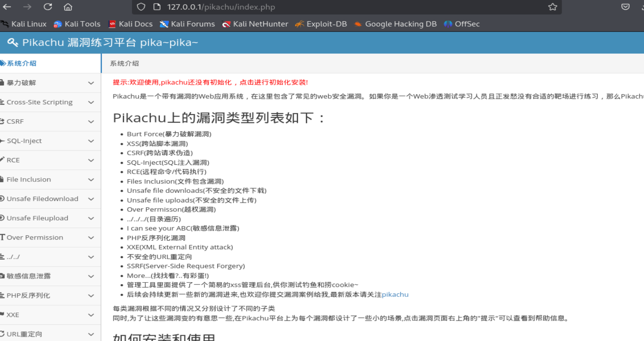Click the '不安全的URL重定向' list item

[159, 257]
